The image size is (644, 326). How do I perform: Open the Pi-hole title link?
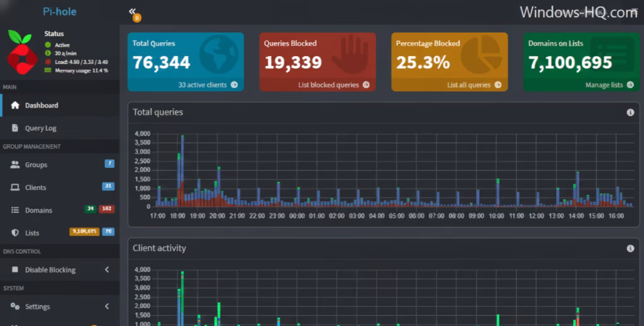click(60, 11)
